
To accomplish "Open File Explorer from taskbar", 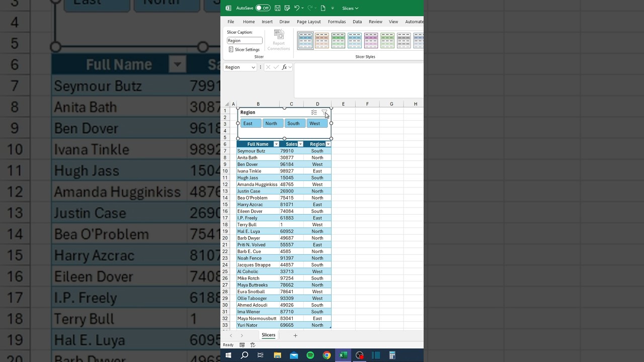I will (277, 355).
